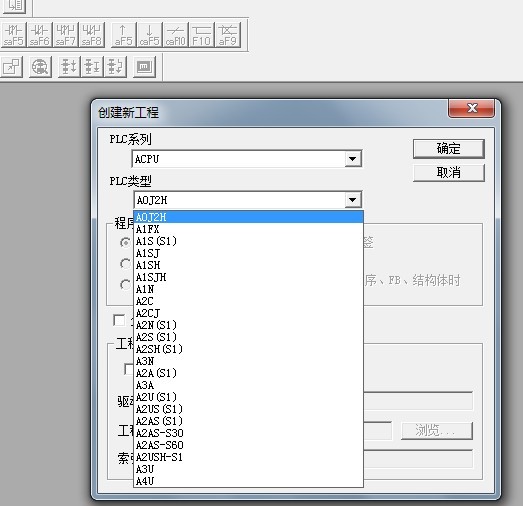523x506 pixels.
Task: Choose A1SJH from the PLC type list
Action: coord(248,277)
